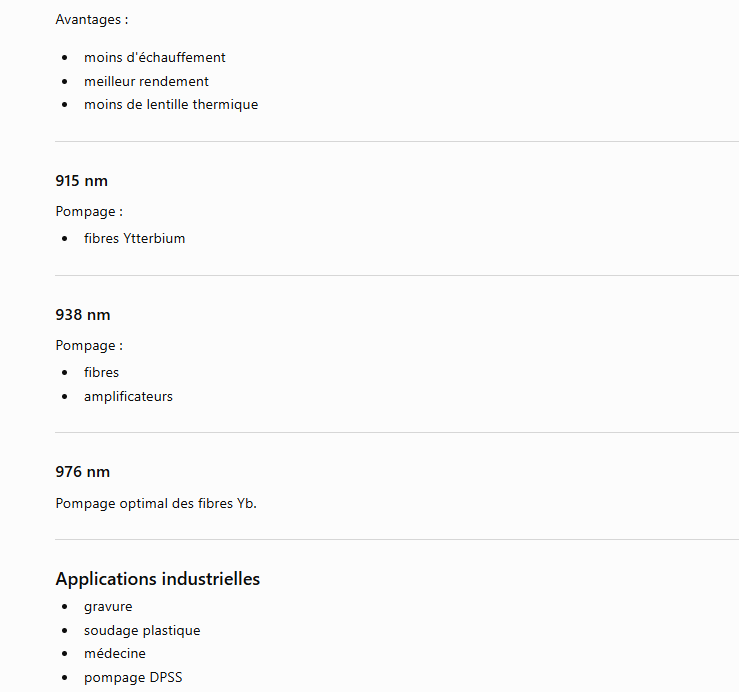Click the médecine list item

[115, 654]
